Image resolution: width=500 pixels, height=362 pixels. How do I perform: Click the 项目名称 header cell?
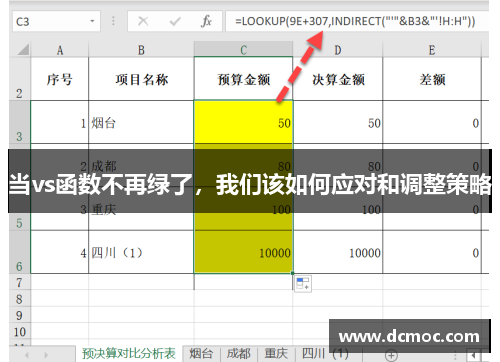point(141,79)
